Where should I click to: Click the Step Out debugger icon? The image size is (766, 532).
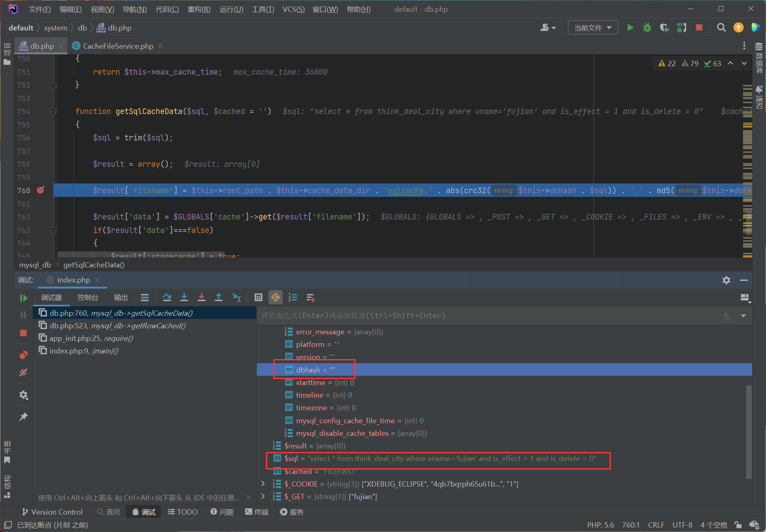point(219,297)
